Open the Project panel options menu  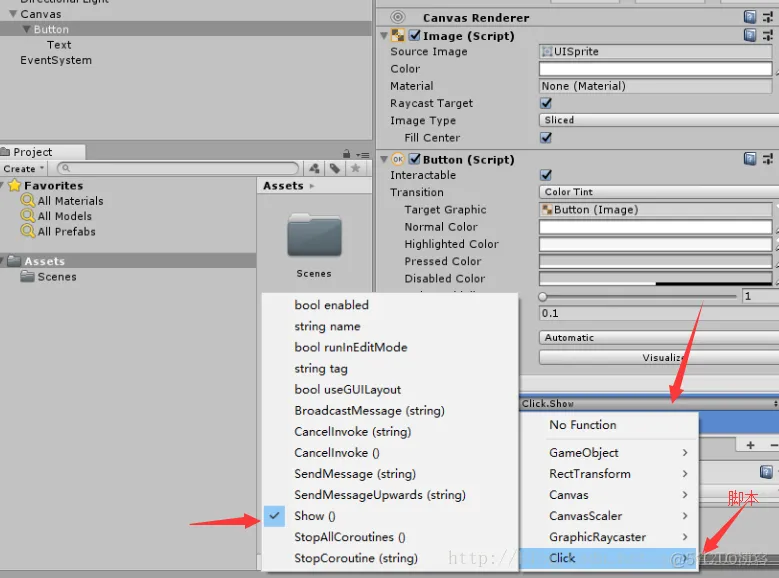[x=363, y=155]
